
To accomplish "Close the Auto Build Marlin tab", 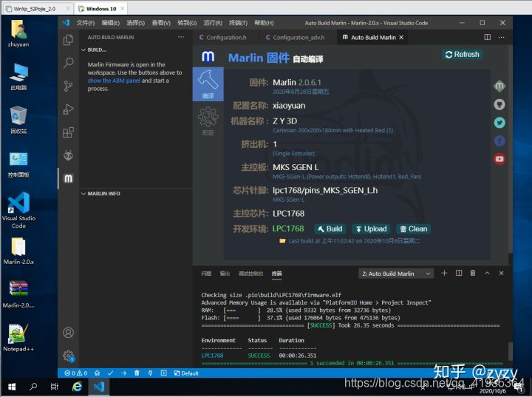I will tap(401, 38).
